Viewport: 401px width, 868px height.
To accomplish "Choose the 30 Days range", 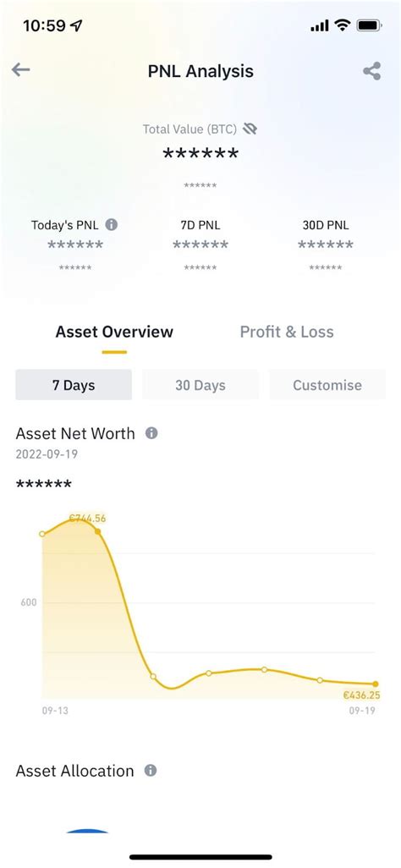I will (x=200, y=385).
